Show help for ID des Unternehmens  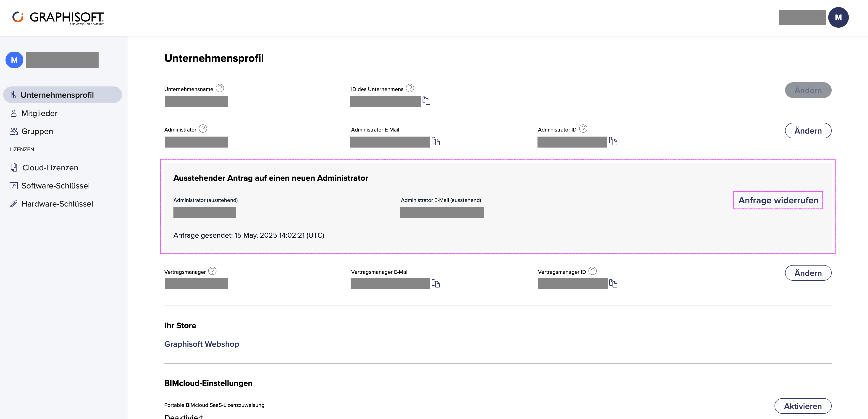tap(410, 88)
